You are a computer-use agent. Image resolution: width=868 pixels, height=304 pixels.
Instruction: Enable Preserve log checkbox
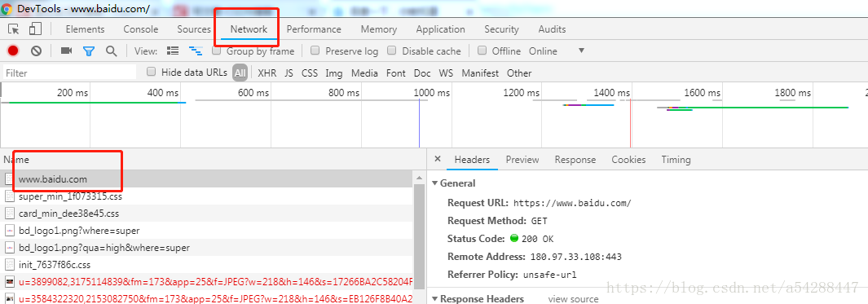pyautogui.click(x=315, y=51)
